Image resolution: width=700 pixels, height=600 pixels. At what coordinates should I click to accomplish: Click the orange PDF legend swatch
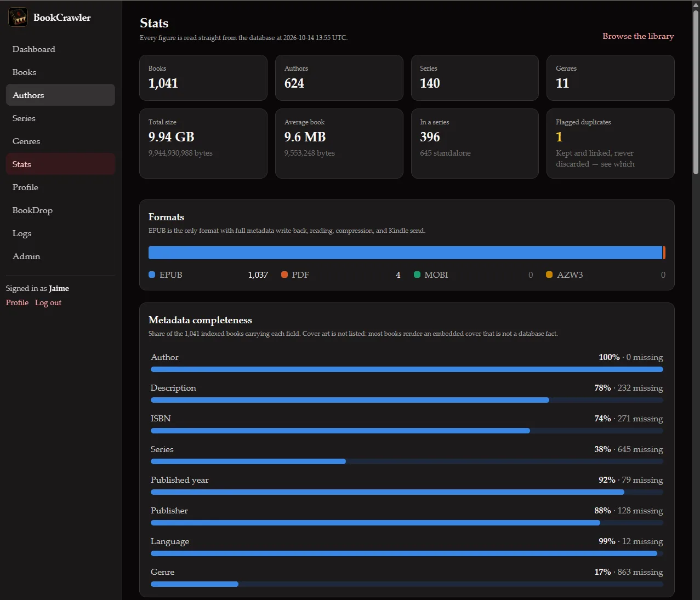click(284, 275)
